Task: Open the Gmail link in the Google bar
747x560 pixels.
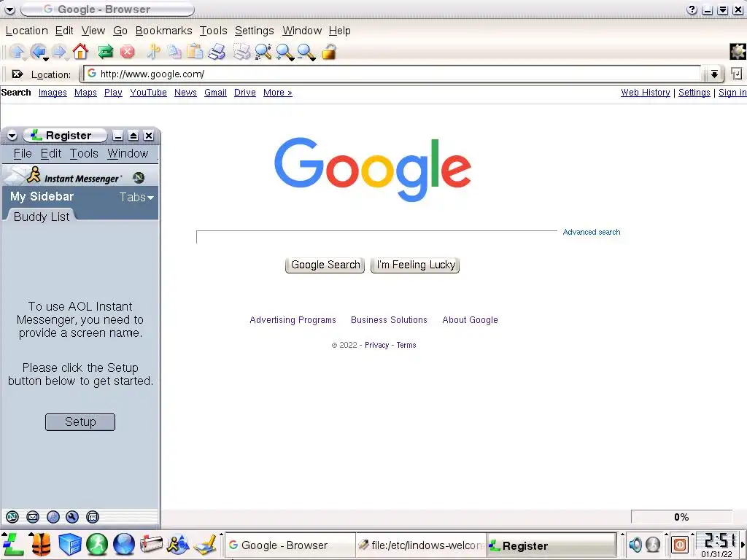Action: click(215, 93)
